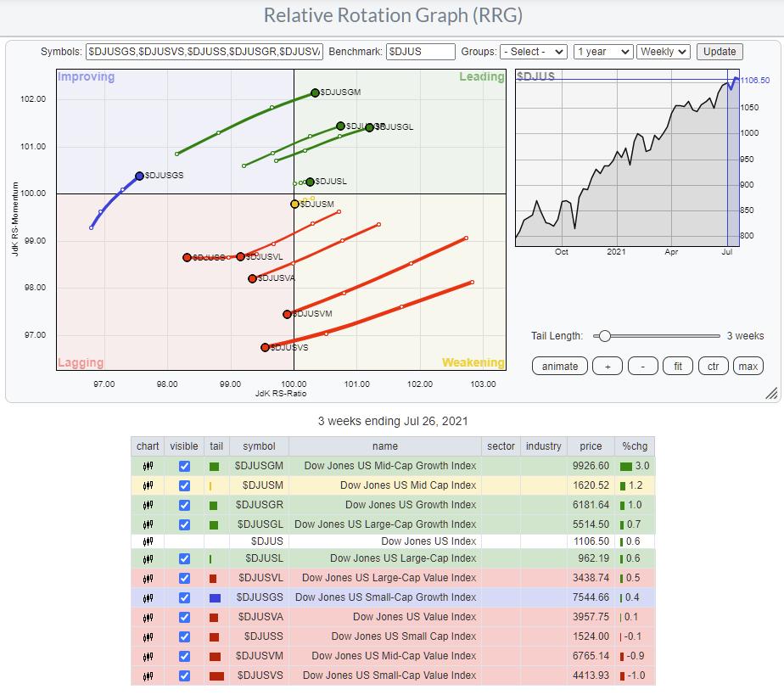Change the Weekly interval dropdown
This screenshot has width=784, height=695.
point(663,52)
